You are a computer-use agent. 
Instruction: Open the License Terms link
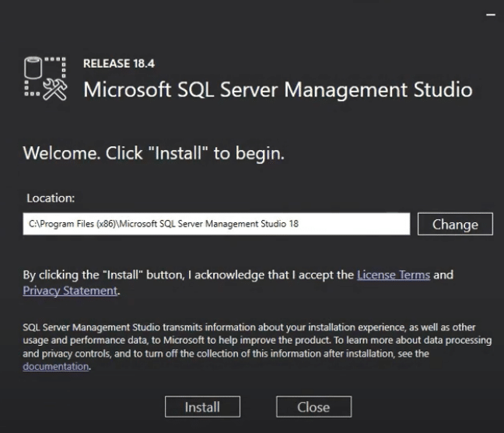click(x=393, y=274)
